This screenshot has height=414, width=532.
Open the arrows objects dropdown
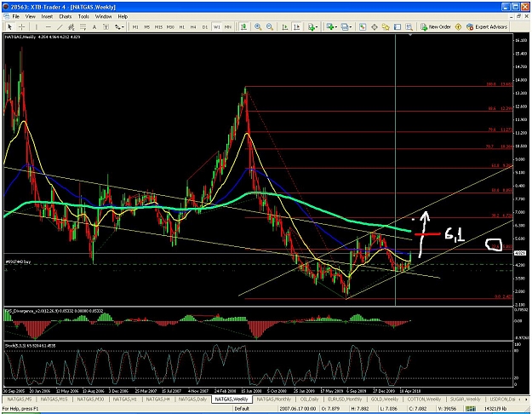tap(119, 26)
